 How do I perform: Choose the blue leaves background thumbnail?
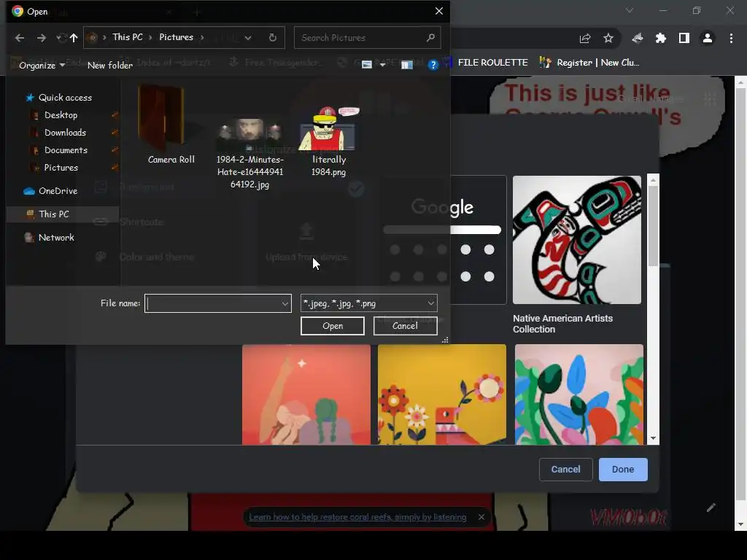[x=578, y=394]
